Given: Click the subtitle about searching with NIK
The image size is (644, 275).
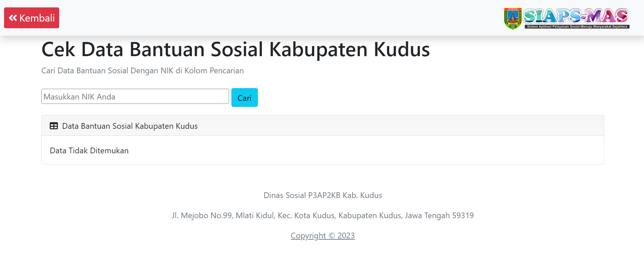Looking at the screenshot, I should coord(142,71).
